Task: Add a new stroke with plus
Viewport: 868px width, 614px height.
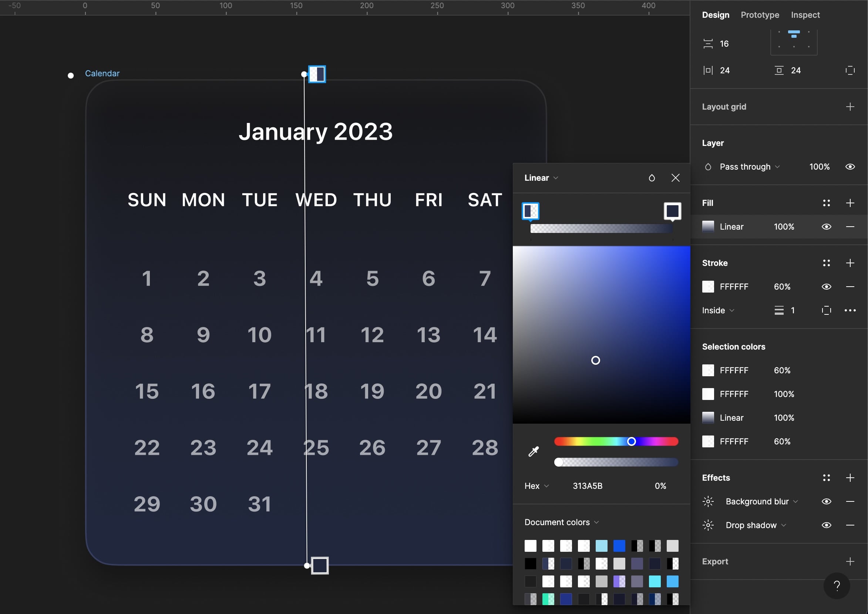Action: point(850,263)
